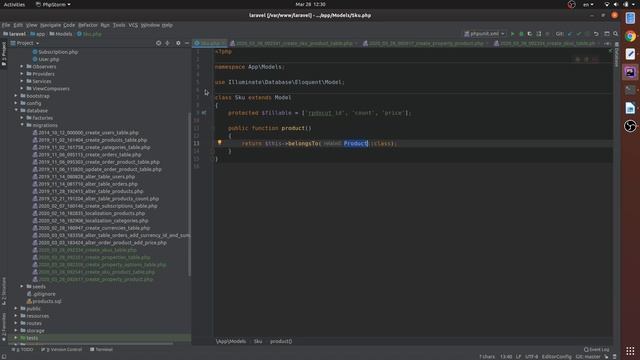Click the laravel breadcrumb in the navigation bar

pos(14,34)
